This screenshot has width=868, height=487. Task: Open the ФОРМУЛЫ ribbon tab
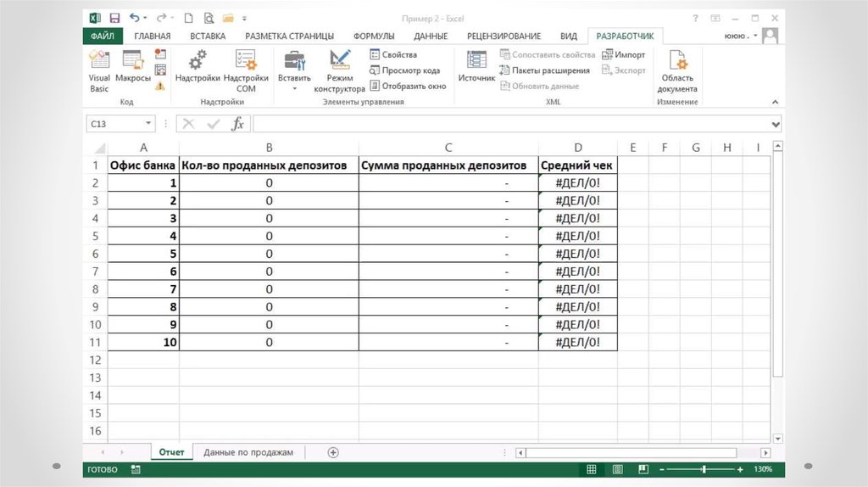[373, 36]
